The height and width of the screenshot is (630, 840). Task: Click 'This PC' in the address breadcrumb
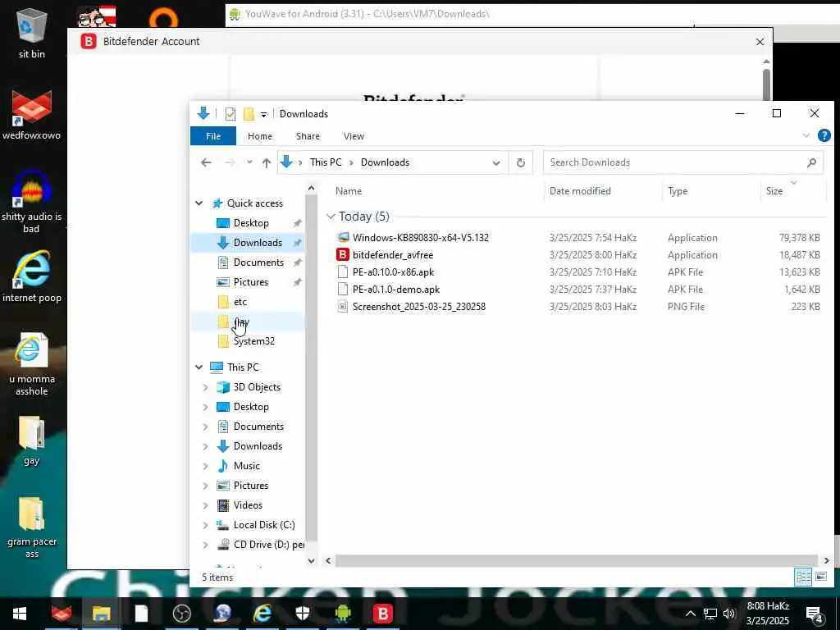tap(325, 162)
